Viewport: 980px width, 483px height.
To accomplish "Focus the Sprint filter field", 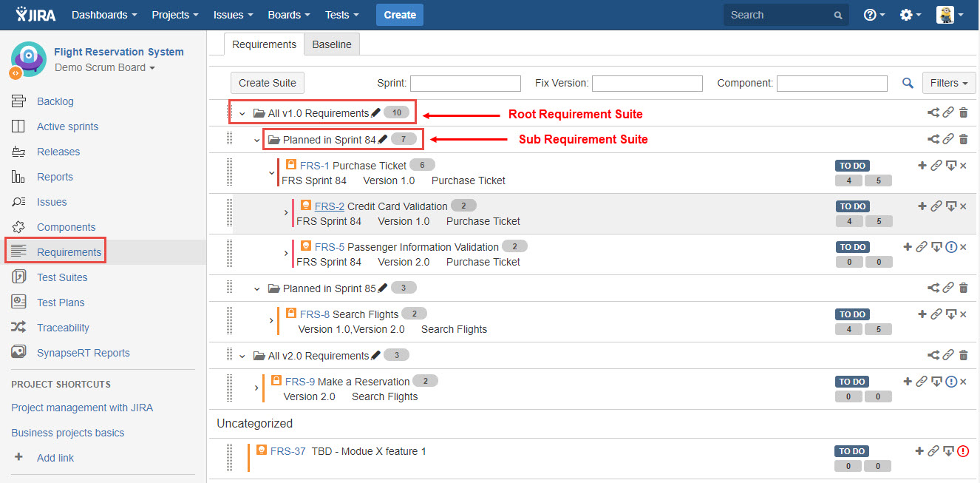I will click(466, 84).
